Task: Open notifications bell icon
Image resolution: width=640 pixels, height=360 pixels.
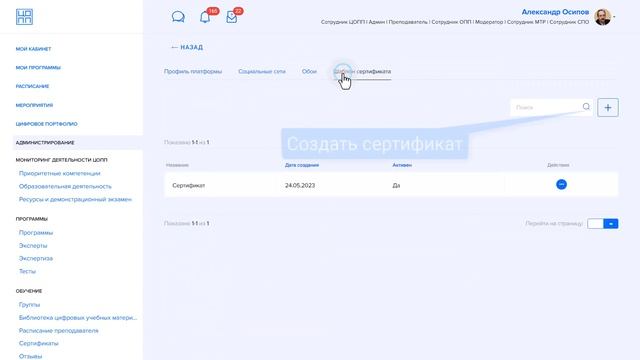Action: 205,17
